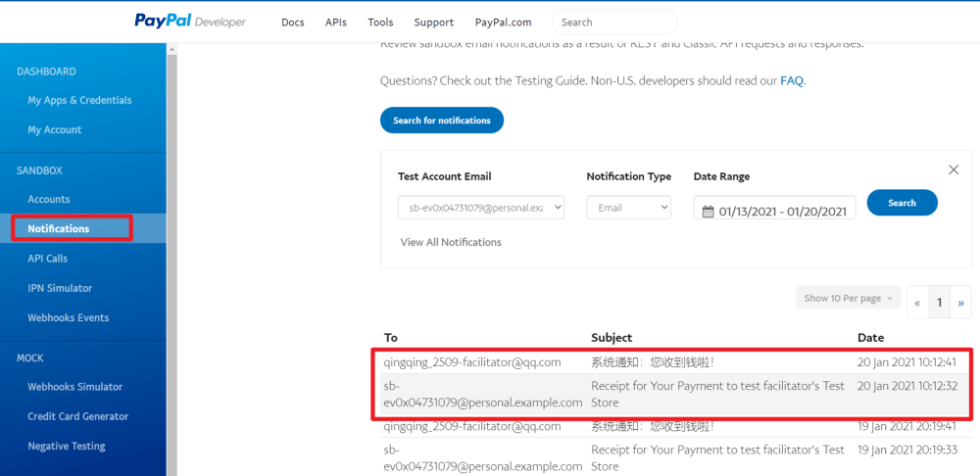Open IPN Simulator in sidebar
The width and height of the screenshot is (980, 476).
pos(60,288)
